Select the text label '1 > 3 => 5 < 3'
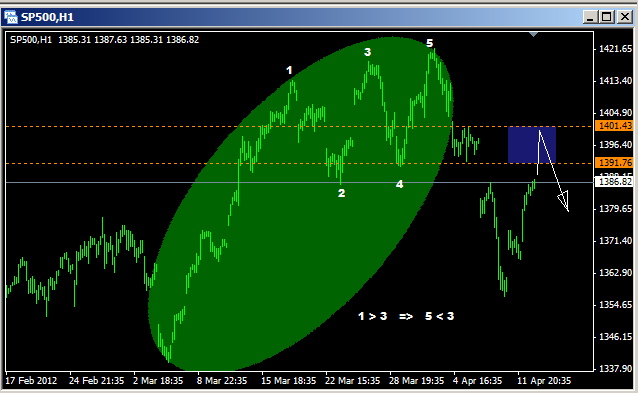The height and width of the screenshot is (393, 639). tap(406, 316)
